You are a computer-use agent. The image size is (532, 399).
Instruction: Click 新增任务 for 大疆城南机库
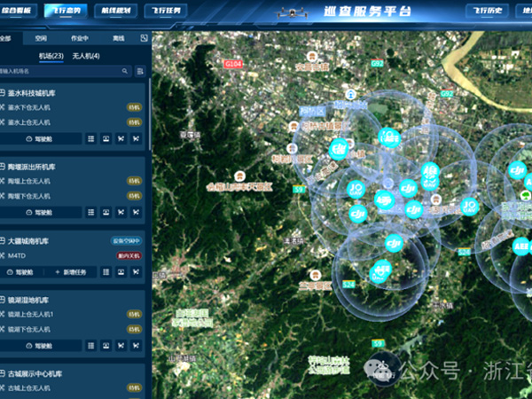tap(71, 272)
